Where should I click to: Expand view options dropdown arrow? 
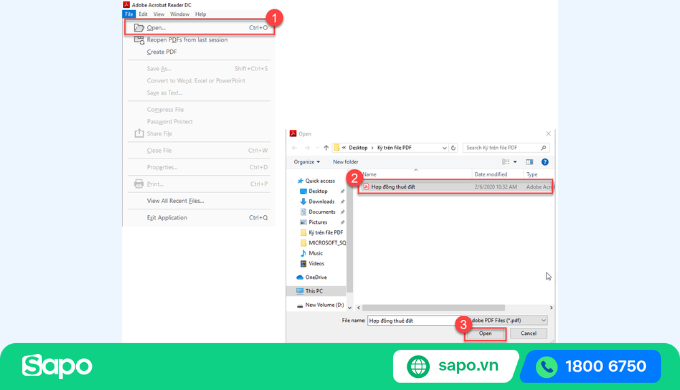[515, 162]
